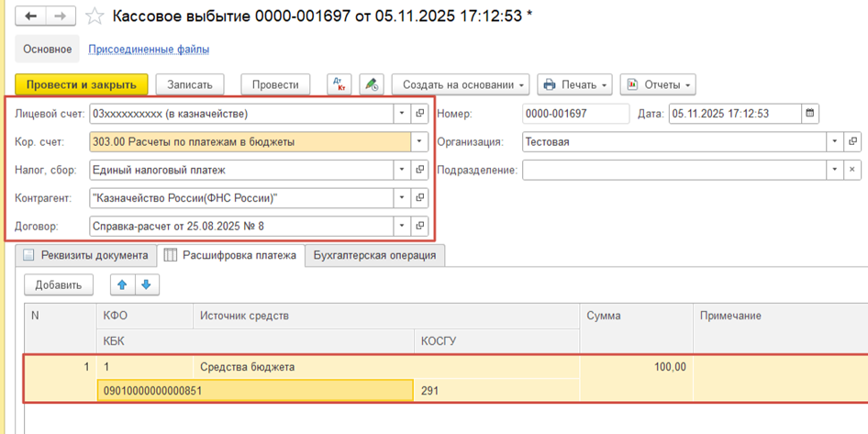
Task: Click the Записать button
Action: click(190, 84)
